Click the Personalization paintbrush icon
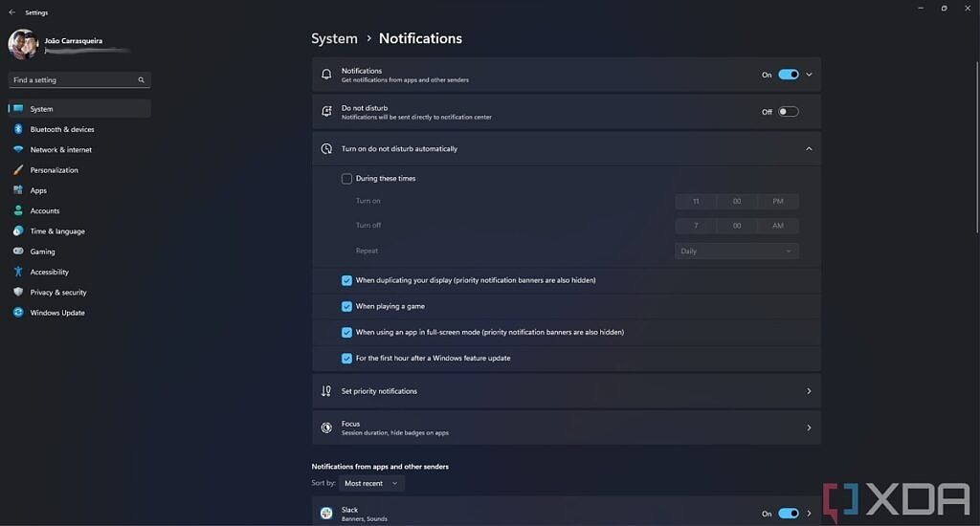This screenshot has height=526, width=980. (x=18, y=170)
